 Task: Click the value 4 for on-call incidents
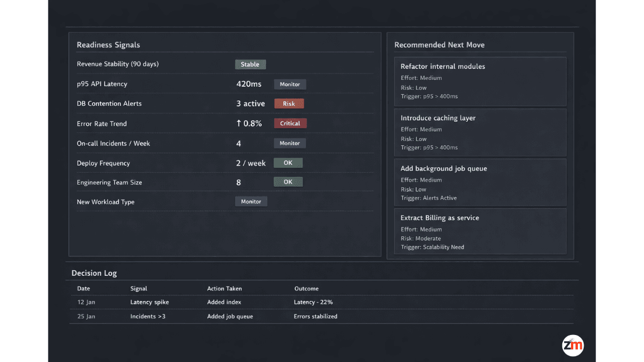[x=239, y=144]
